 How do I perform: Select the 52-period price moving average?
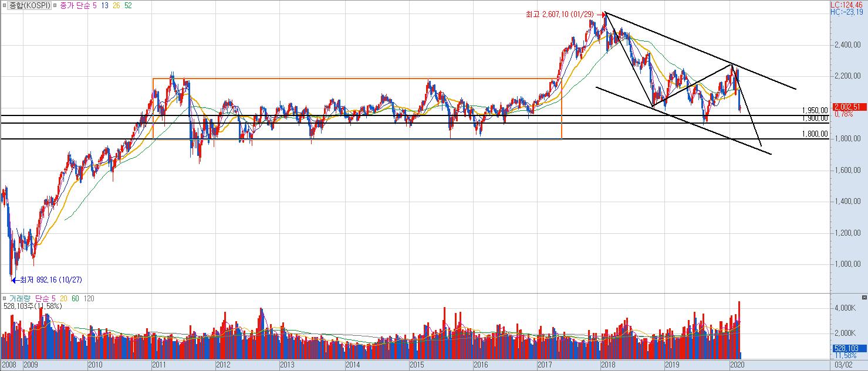click(128, 5)
